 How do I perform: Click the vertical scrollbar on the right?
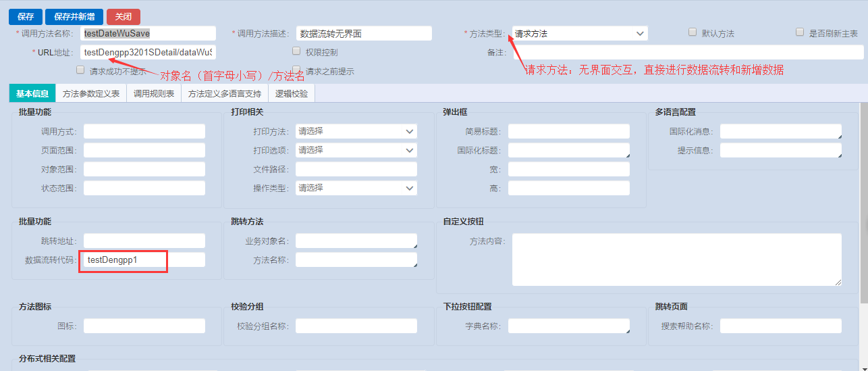coord(863,203)
